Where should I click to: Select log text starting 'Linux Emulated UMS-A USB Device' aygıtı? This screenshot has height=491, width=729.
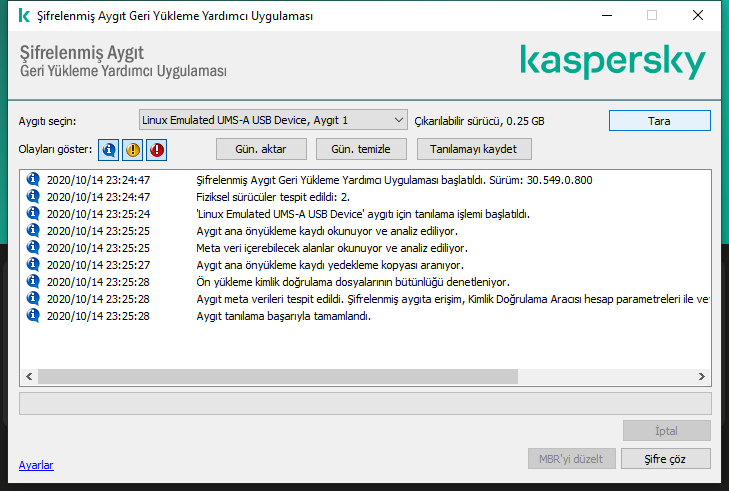(363, 214)
